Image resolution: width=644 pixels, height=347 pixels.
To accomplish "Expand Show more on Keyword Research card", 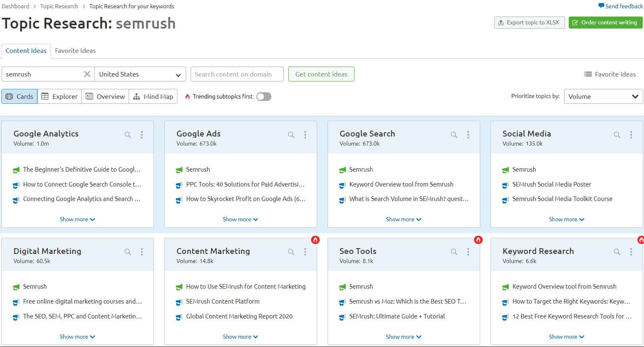I will 567,337.
